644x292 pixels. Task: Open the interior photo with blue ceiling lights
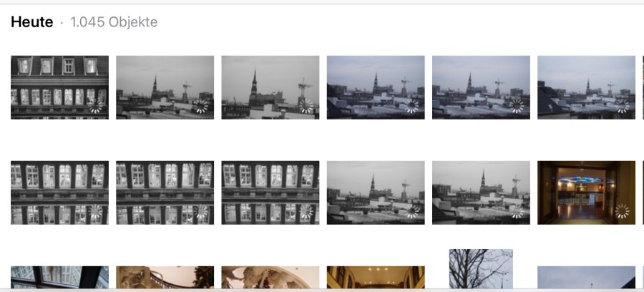[586, 192]
